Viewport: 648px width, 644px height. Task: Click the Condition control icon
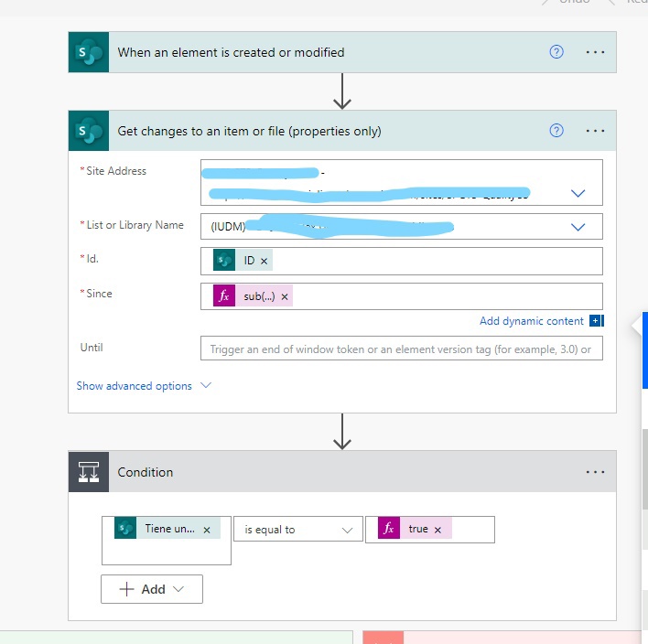tap(89, 472)
